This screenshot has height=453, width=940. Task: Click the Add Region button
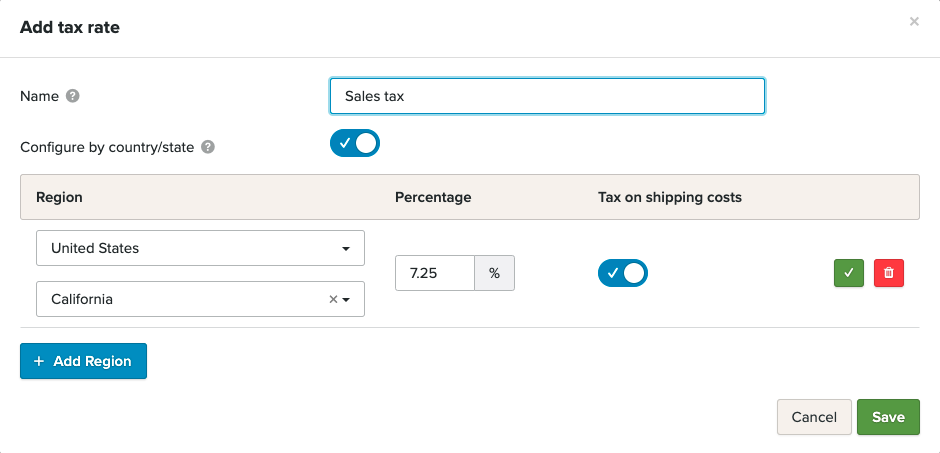pos(83,361)
